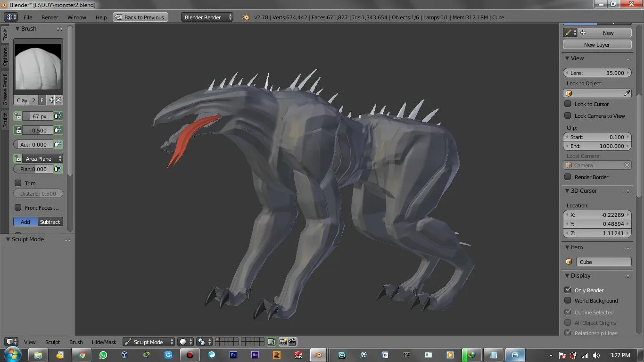Toggle pressure sensitivity for brush strength
The image size is (644, 362).
point(58,130)
